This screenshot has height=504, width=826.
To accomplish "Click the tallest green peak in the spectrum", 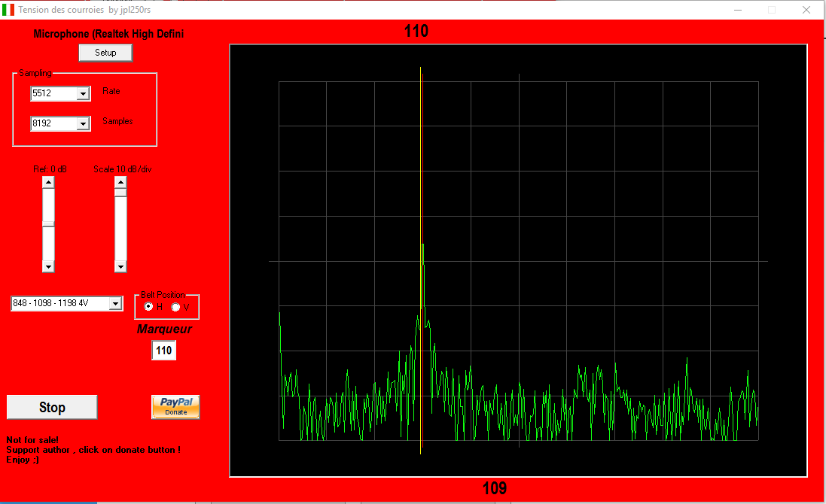I will click(x=423, y=250).
